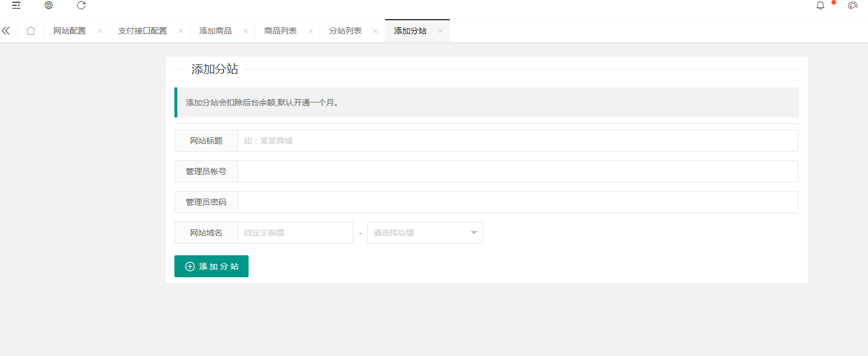The height and width of the screenshot is (356, 868).
Task: Go to the home tab icon
Action: [31, 31]
